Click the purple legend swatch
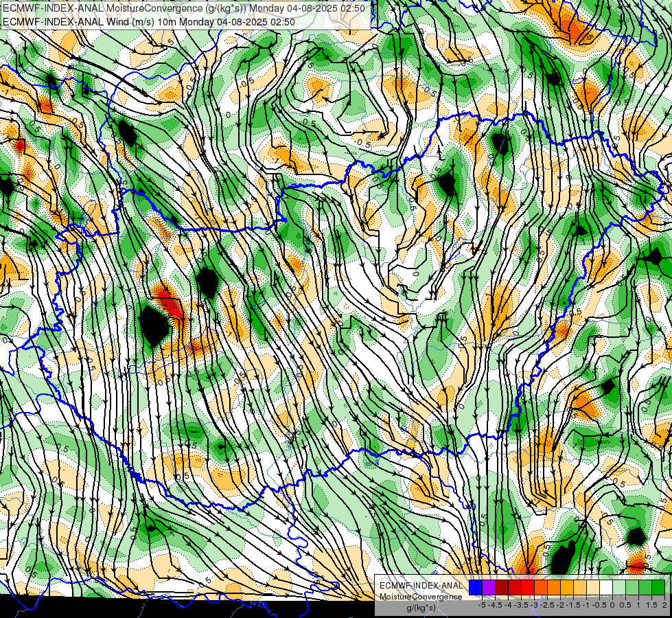Image resolution: width=672 pixels, height=618 pixels. tap(489, 587)
